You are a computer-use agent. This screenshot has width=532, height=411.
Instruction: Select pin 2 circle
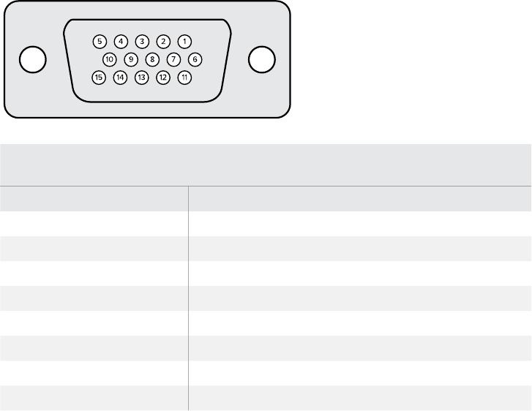tap(163, 42)
